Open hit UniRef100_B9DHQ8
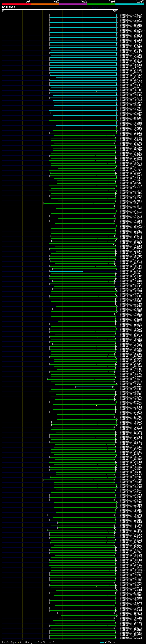This screenshot has height=644, width=146. pyautogui.click(x=131, y=17)
